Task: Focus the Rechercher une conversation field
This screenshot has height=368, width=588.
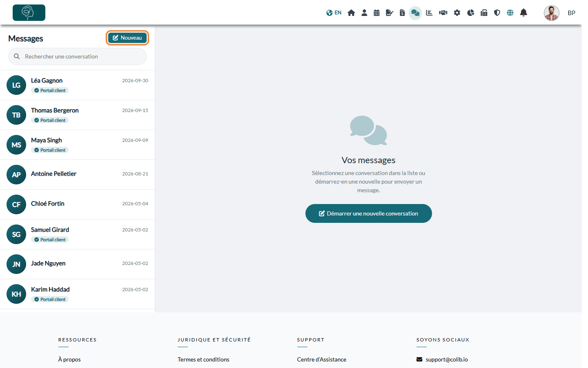Action: [x=77, y=56]
